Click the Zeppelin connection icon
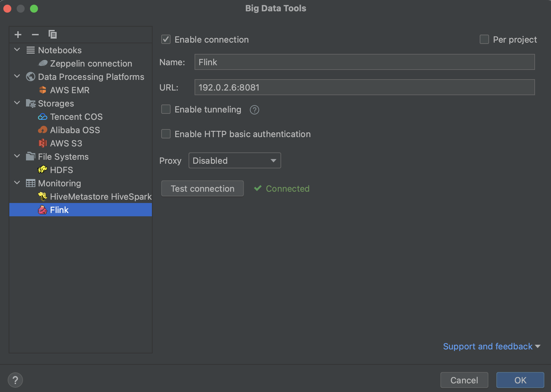 pyautogui.click(x=43, y=63)
